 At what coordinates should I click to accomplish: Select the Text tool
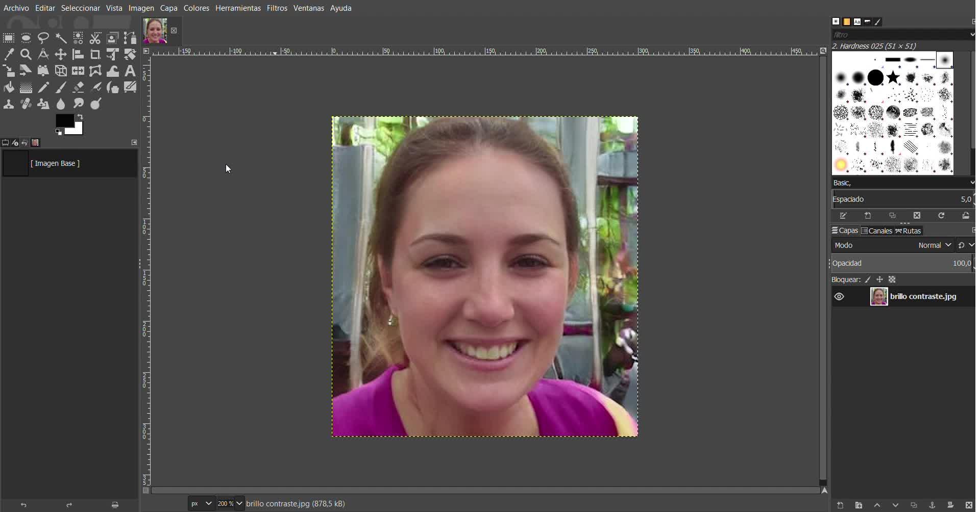(130, 71)
